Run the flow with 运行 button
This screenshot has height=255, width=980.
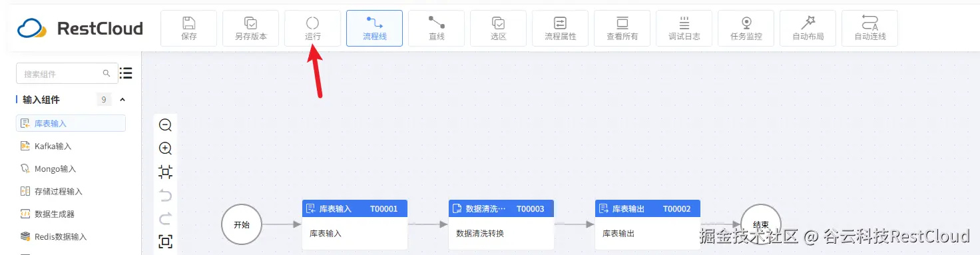click(x=313, y=29)
